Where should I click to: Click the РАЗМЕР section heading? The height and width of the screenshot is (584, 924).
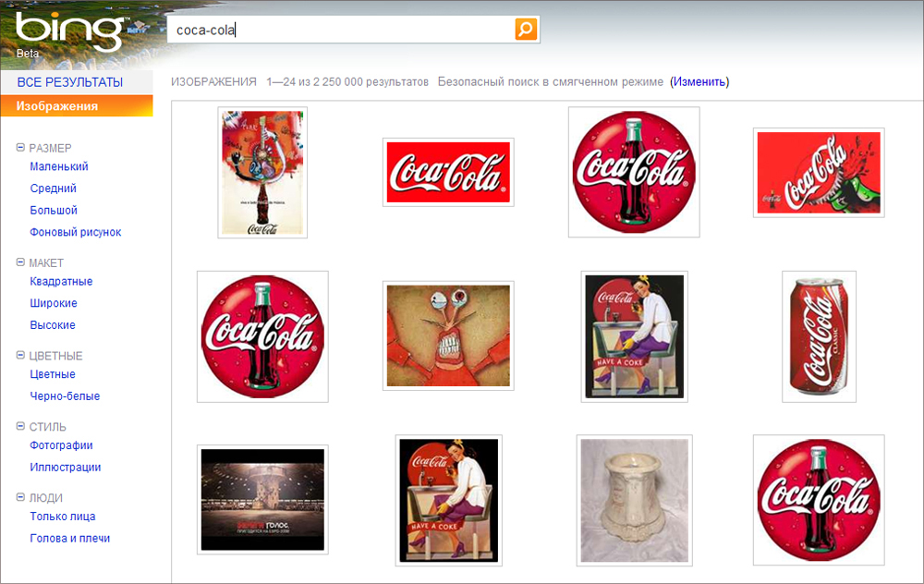50,148
